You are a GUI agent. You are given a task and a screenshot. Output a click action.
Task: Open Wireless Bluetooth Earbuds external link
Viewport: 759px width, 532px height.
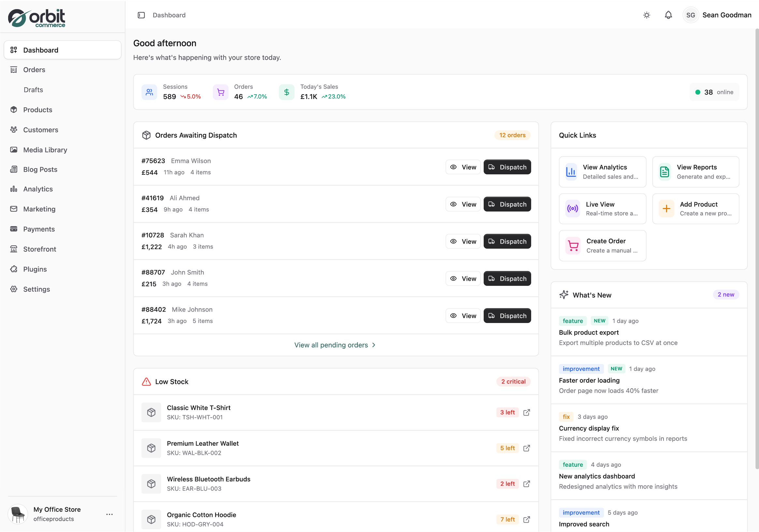point(527,483)
